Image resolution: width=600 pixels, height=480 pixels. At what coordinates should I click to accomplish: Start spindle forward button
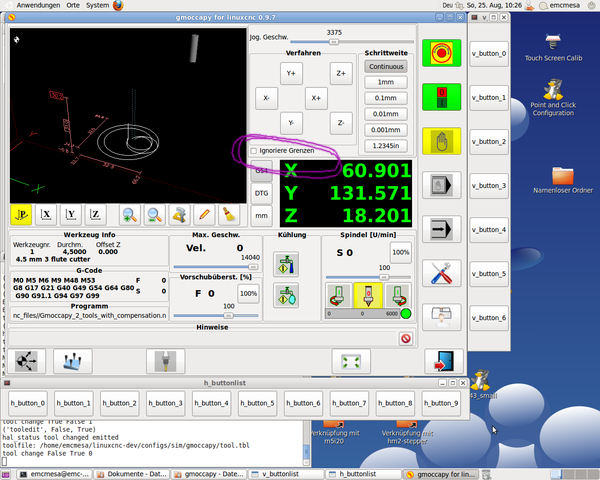pos(398,295)
